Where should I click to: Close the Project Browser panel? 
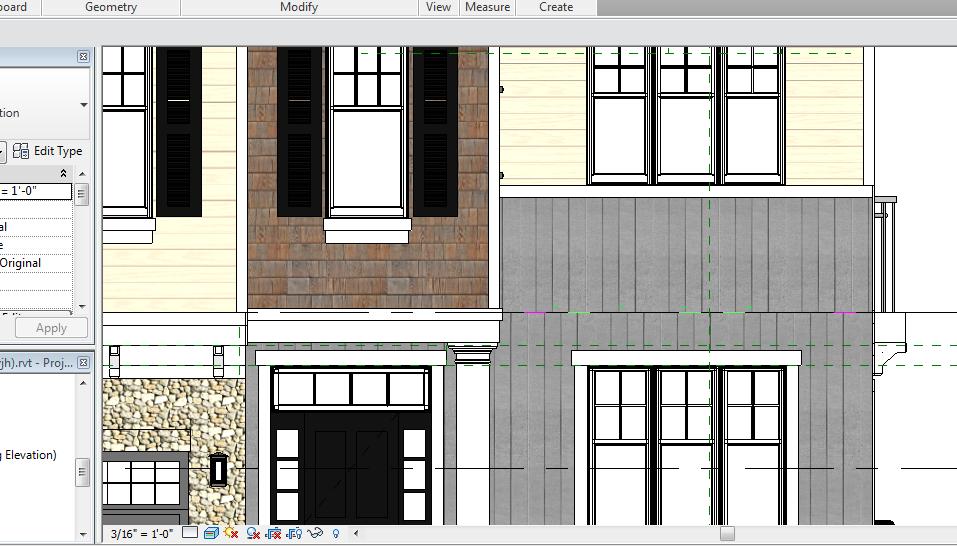tap(84, 363)
